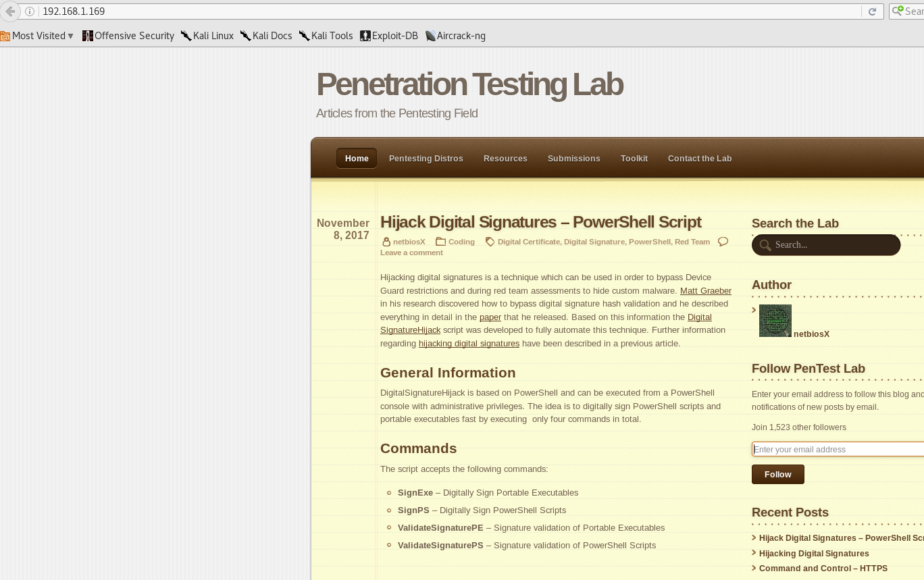
Task: Click netbiosX author avatar image
Action: 775,321
